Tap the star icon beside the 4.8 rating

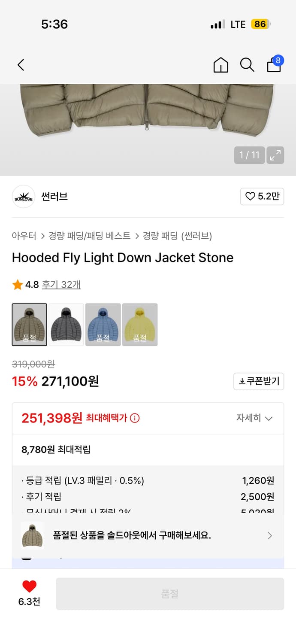[x=17, y=284]
